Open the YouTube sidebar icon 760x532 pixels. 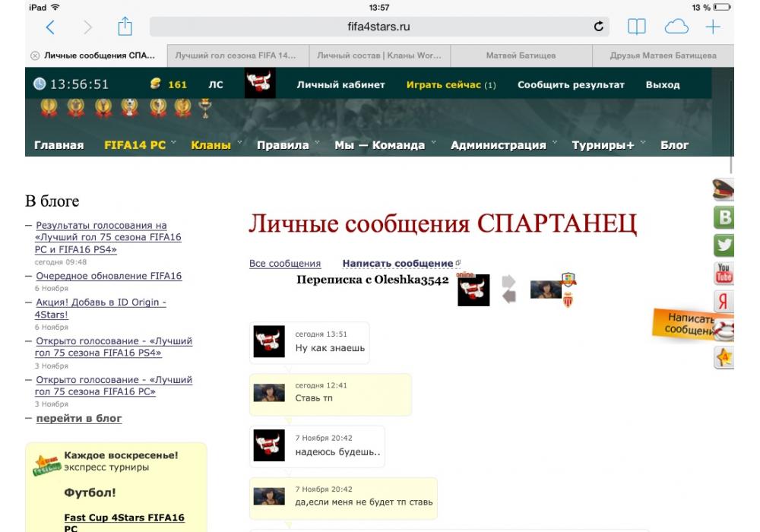click(724, 273)
